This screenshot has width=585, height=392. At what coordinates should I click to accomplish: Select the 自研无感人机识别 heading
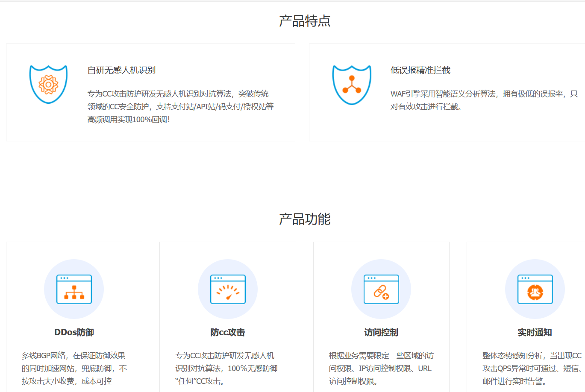[x=121, y=70]
